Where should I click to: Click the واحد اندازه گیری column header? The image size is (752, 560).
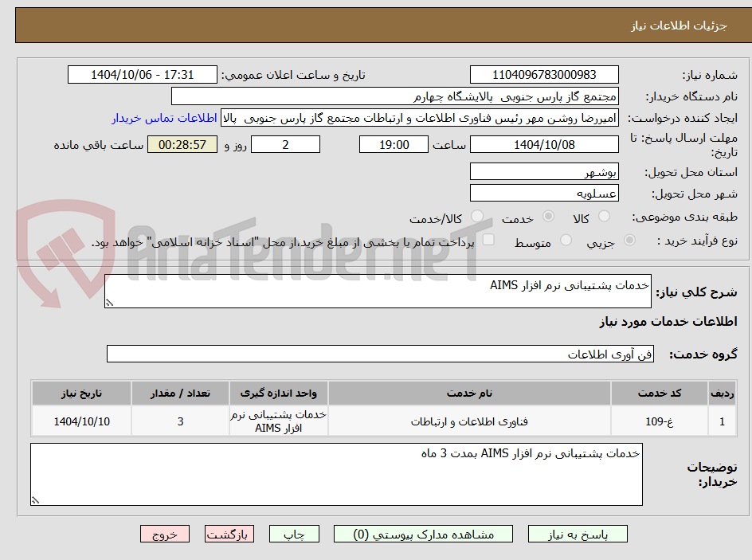(279, 394)
